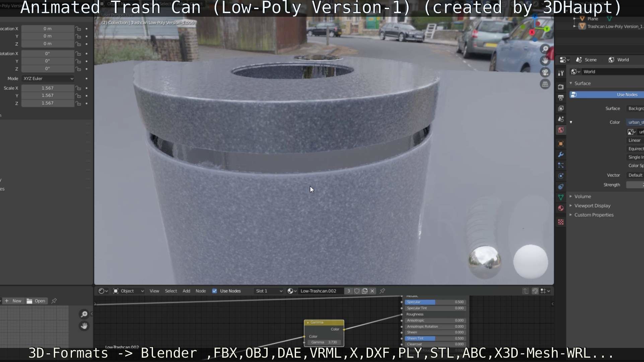
Task: Click the viewport zoom magnifier icon
Action: pos(545,49)
